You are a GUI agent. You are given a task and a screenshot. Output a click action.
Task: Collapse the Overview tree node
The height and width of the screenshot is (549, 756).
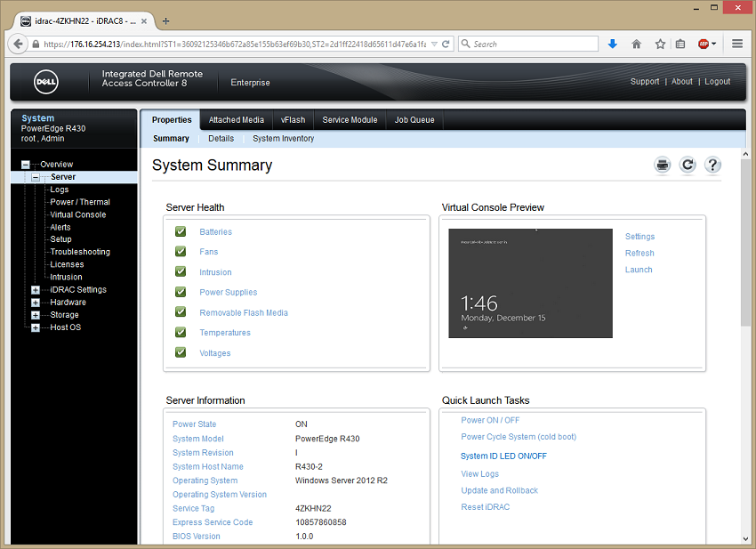pyautogui.click(x=26, y=165)
